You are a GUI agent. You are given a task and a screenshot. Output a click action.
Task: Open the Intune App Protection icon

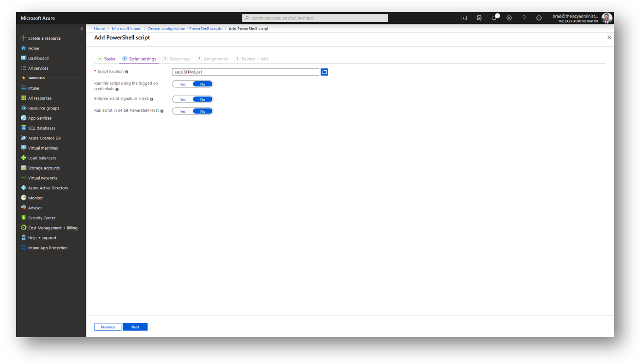pyautogui.click(x=24, y=248)
